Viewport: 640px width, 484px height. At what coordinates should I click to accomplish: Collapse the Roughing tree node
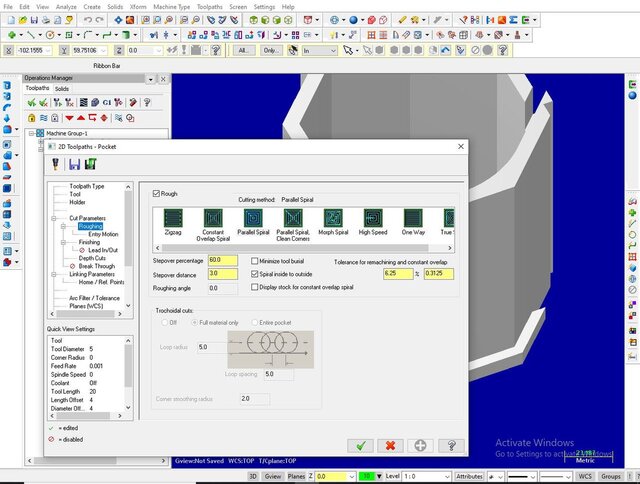tap(63, 226)
